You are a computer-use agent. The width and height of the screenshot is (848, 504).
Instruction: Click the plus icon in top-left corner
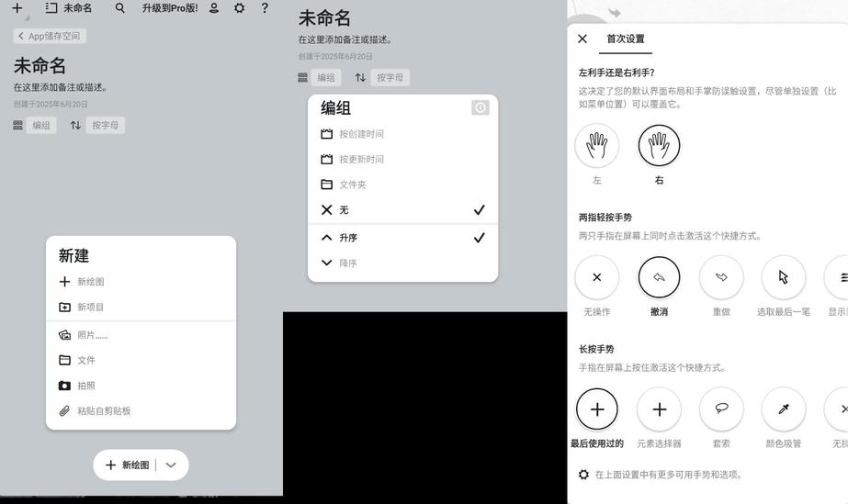pyautogui.click(x=17, y=8)
